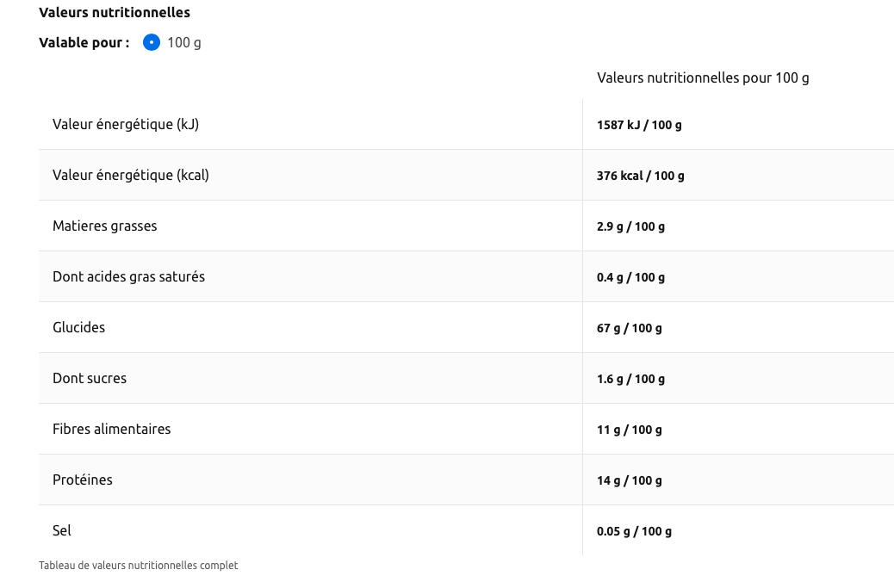Click the 67 g / 100 g value
The width and height of the screenshot is (894, 588).
630,328
